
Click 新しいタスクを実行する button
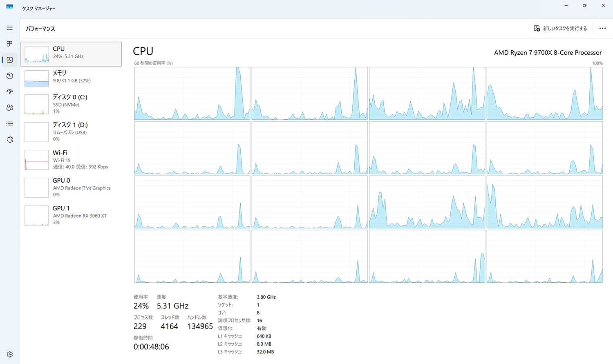[560, 28]
